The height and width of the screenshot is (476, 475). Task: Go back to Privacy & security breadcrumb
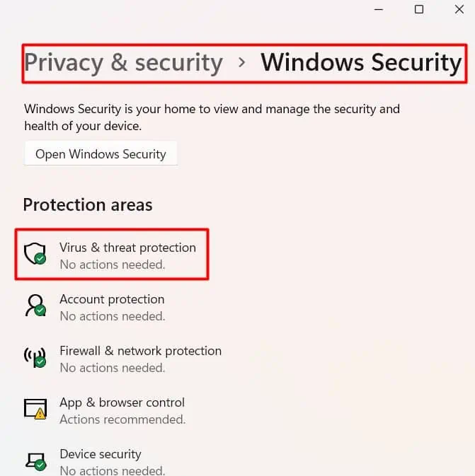point(125,62)
